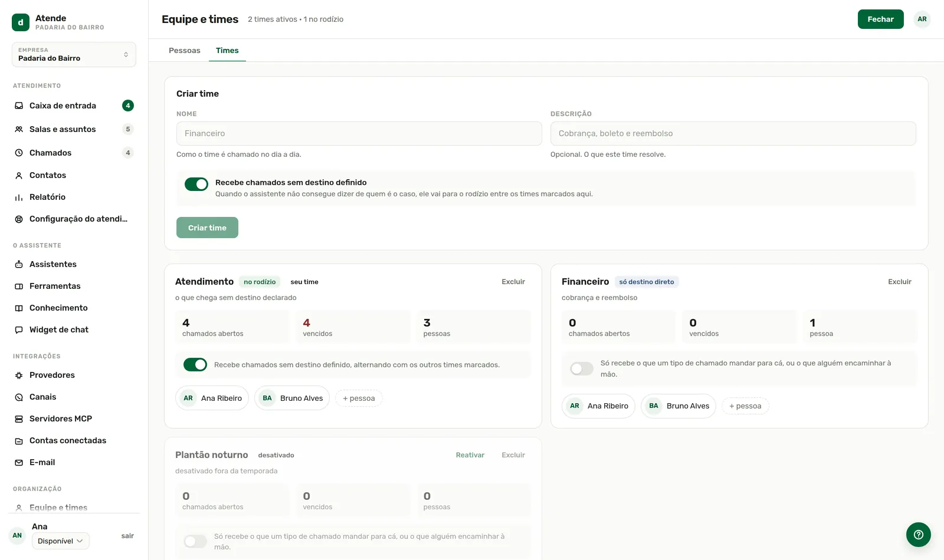Click Excluir on Plantão noturno team
This screenshot has width=944, height=560.
[x=513, y=455]
